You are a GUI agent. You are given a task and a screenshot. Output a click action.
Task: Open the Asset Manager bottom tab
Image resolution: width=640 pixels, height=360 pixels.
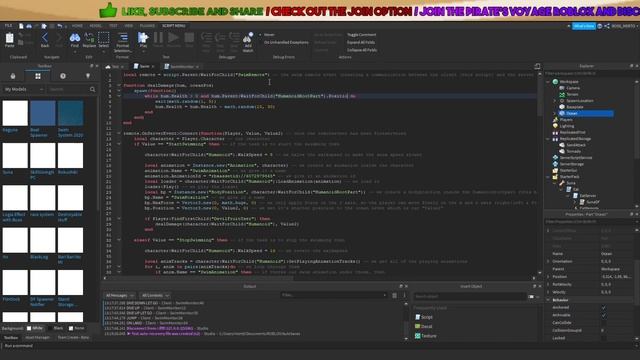37,338
